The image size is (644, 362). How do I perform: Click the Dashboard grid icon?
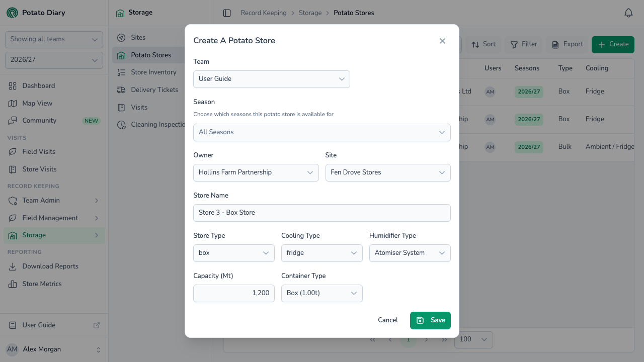pos(13,86)
